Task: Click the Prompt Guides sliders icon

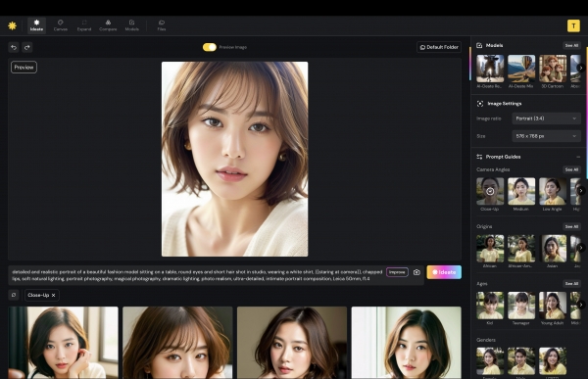Action: point(479,157)
